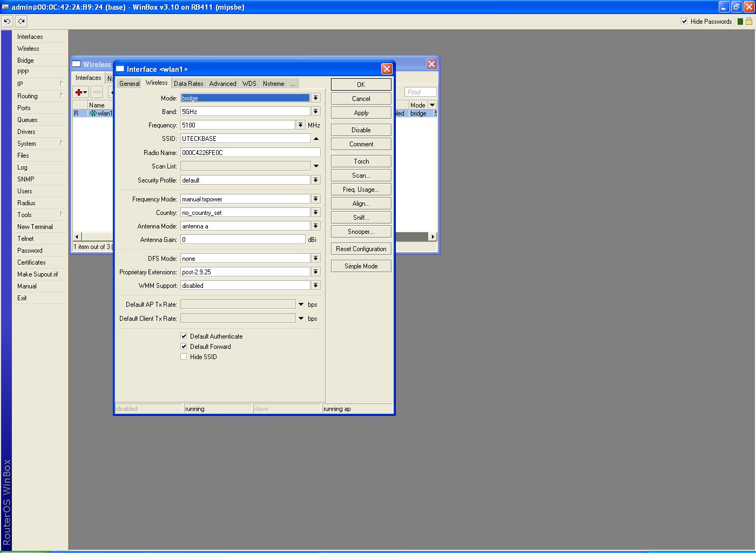Click the Wireless window title icon

pyautogui.click(x=77, y=64)
